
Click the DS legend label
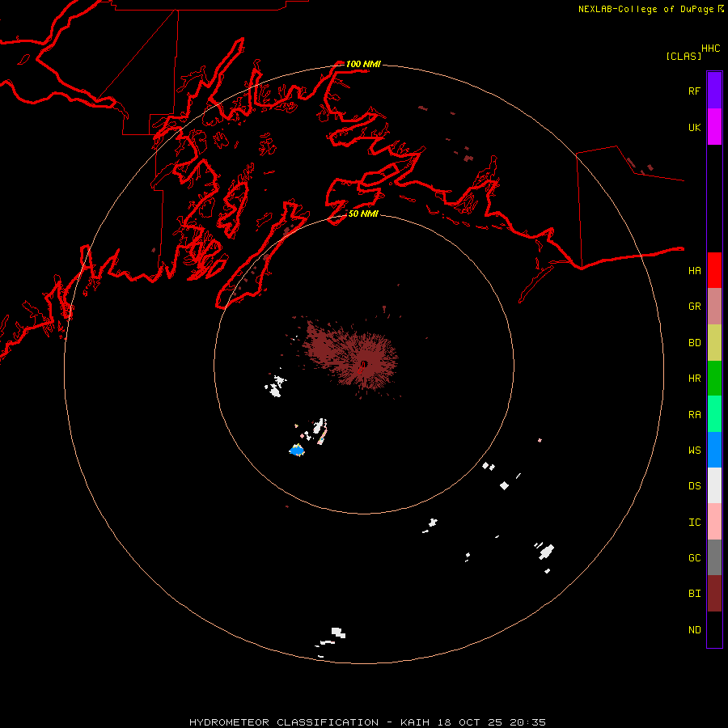click(694, 485)
